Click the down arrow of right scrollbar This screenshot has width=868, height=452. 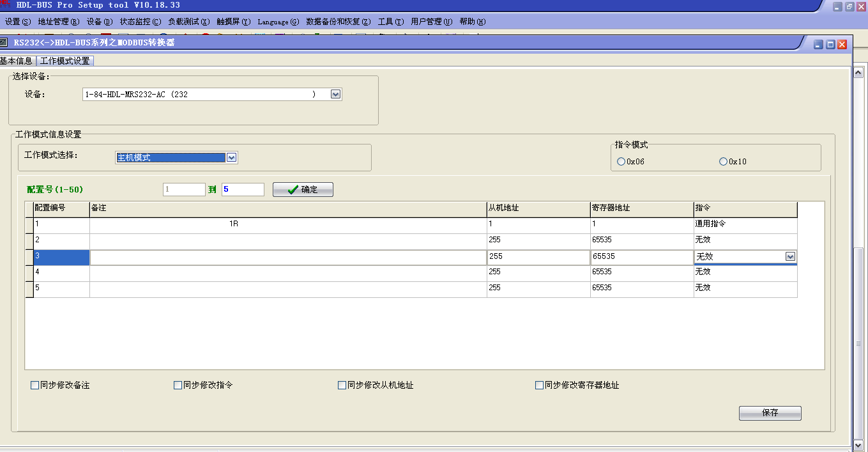(859, 444)
